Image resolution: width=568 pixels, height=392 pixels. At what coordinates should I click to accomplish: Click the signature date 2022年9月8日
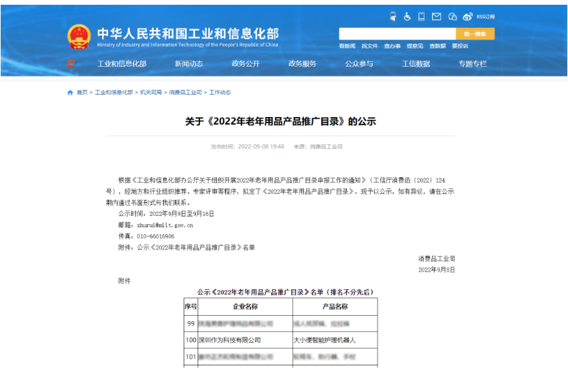[x=437, y=270]
